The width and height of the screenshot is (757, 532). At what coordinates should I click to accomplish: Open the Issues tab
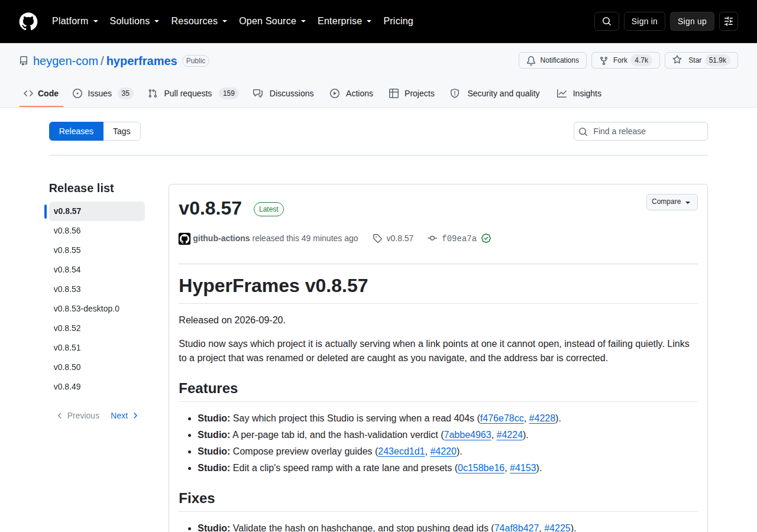pos(103,93)
